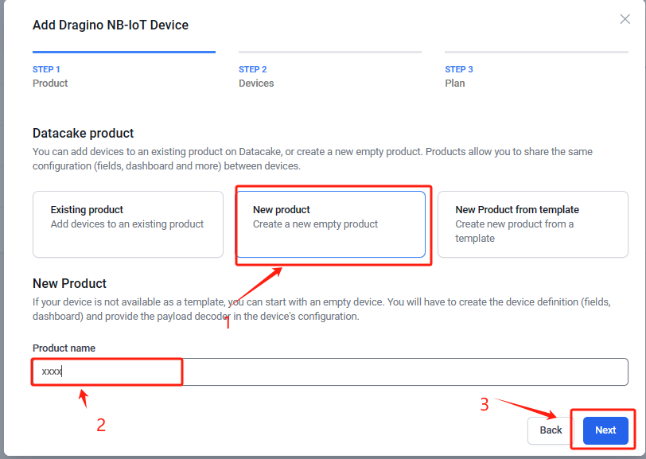Open the STEP 1 Product tab

coord(124,70)
